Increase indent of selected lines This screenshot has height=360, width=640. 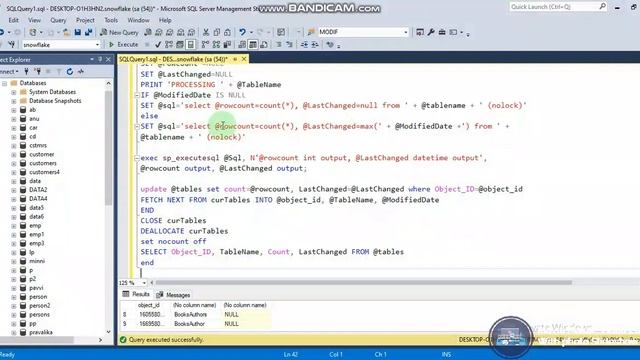[315, 44]
